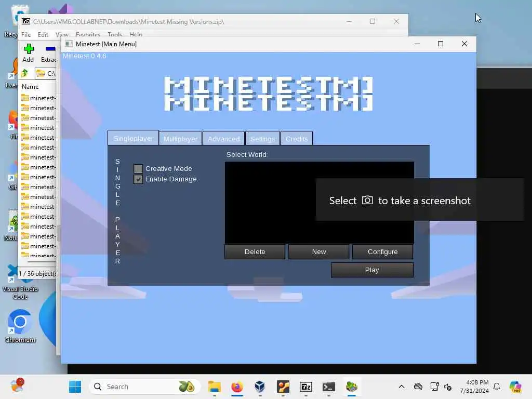This screenshot has width=532, height=399.
Task: Click the up-folder arrow icon in 7-Zip
Action: 25,73
